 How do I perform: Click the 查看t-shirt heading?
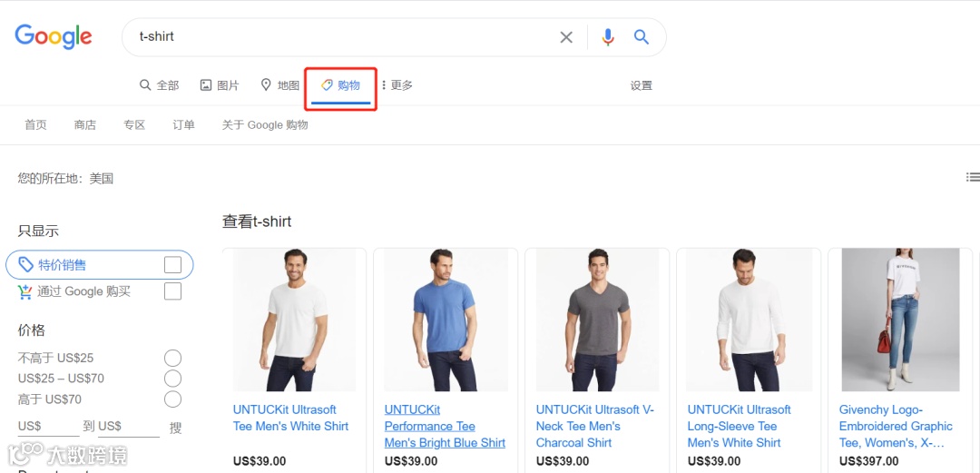coord(257,222)
